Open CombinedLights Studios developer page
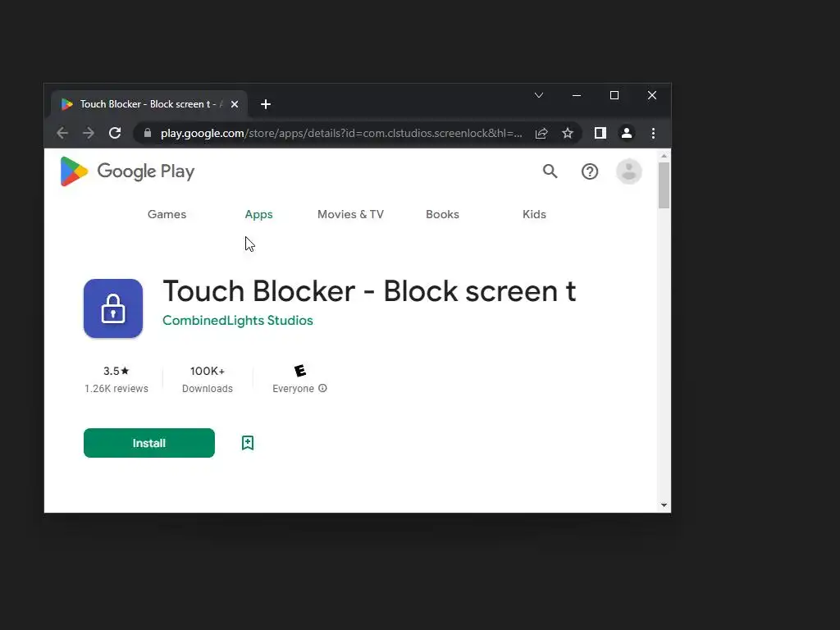 point(238,321)
